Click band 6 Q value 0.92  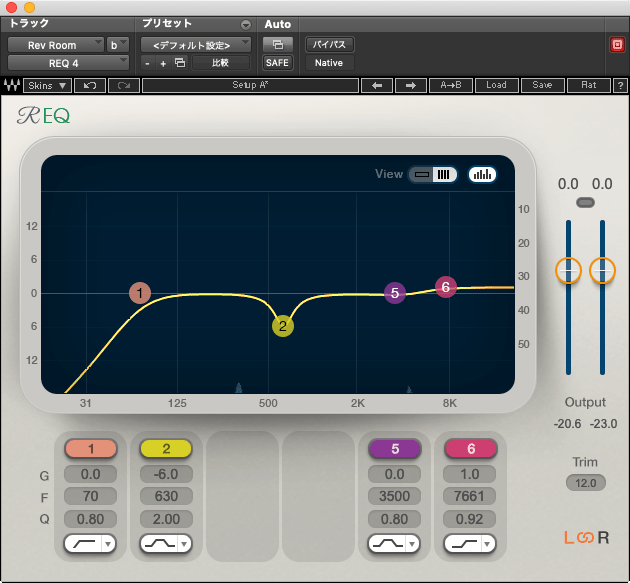(x=469, y=519)
